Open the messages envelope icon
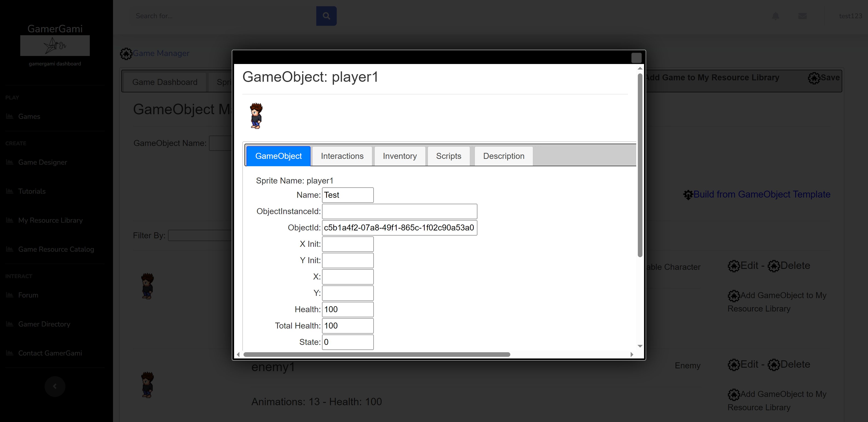868x422 pixels. (x=802, y=16)
